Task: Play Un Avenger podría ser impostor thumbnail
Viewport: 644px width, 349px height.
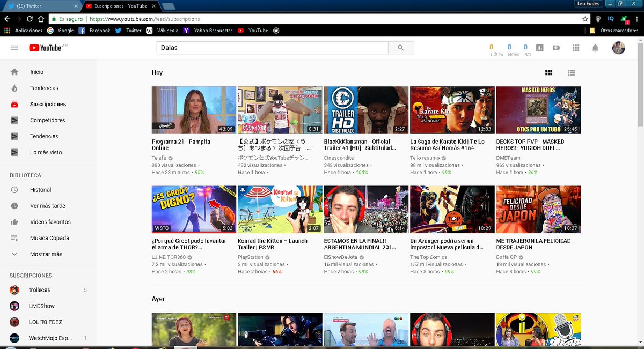Action: click(452, 209)
